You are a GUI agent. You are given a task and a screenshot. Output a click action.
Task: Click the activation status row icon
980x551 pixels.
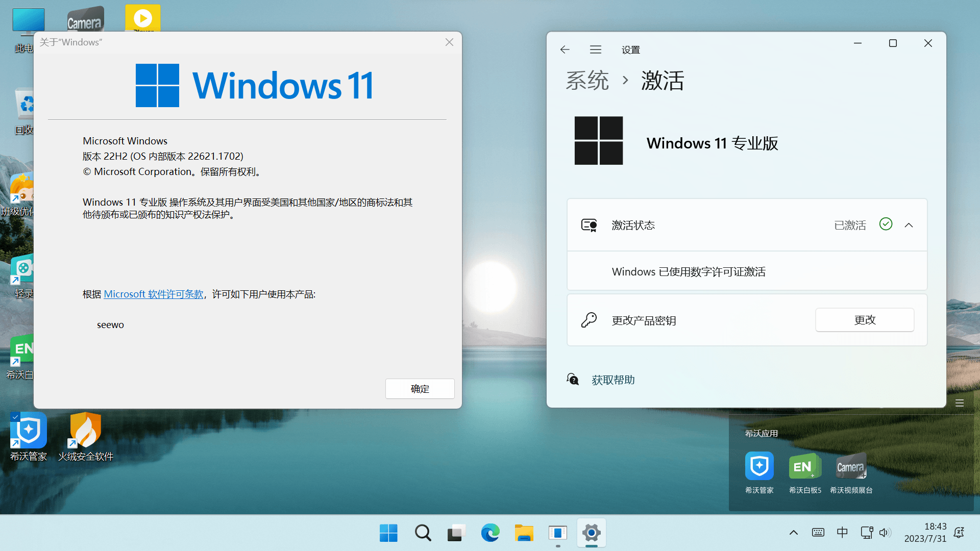click(589, 225)
